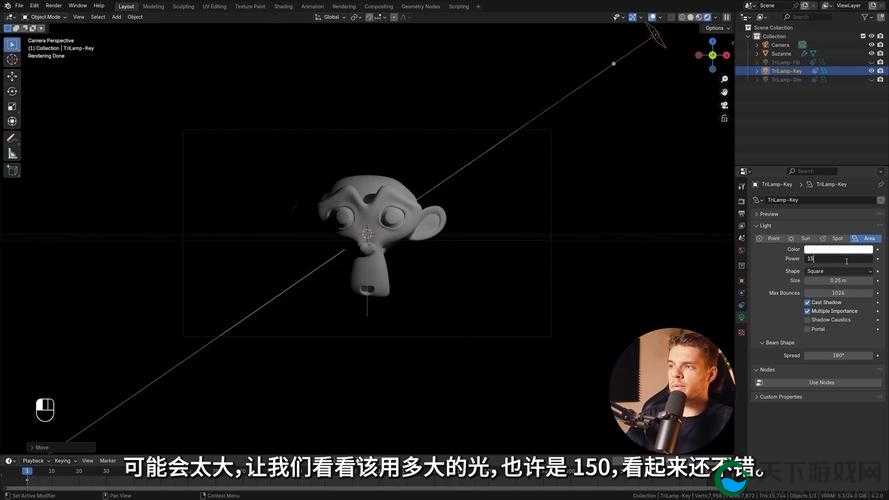Click the Options button in viewport header
This screenshot has width=889, height=500.
click(x=716, y=28)
